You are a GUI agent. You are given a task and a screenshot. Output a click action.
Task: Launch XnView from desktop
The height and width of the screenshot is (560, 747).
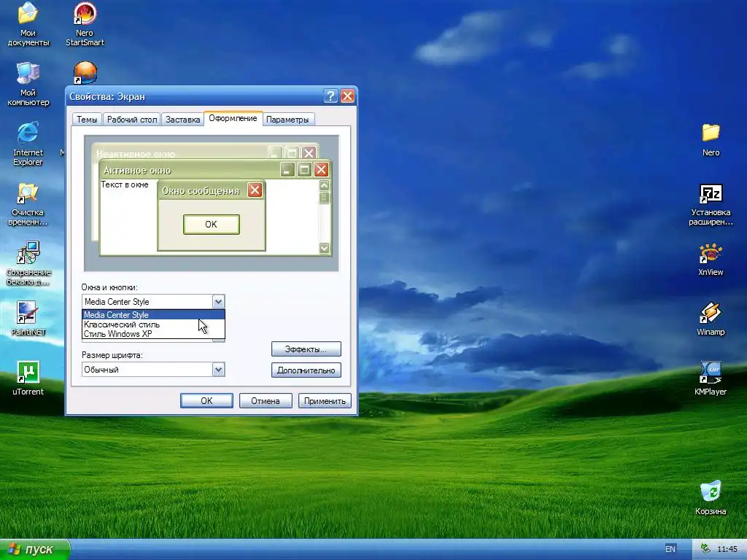[x=711, y=260]
